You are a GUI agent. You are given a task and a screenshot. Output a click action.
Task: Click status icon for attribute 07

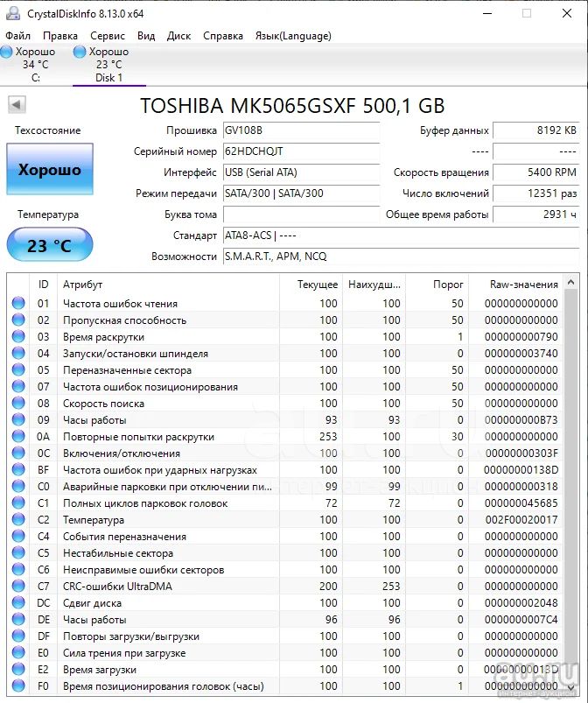[18, 386]
